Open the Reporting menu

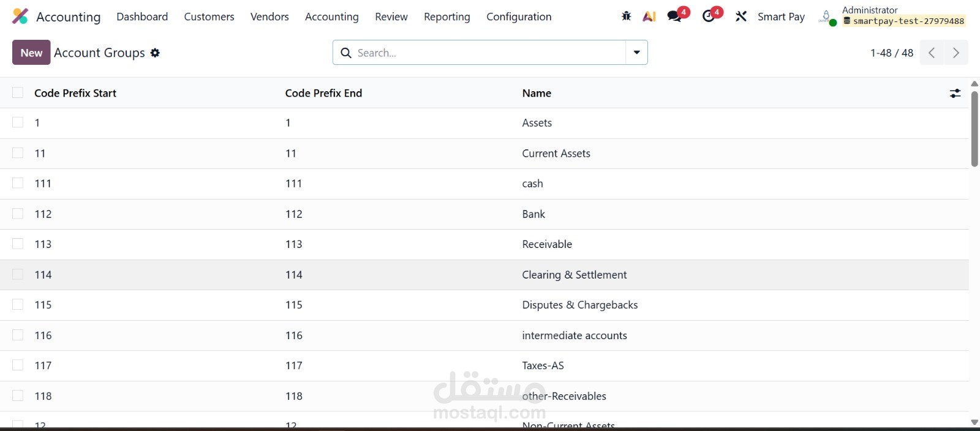pos(447,17)
